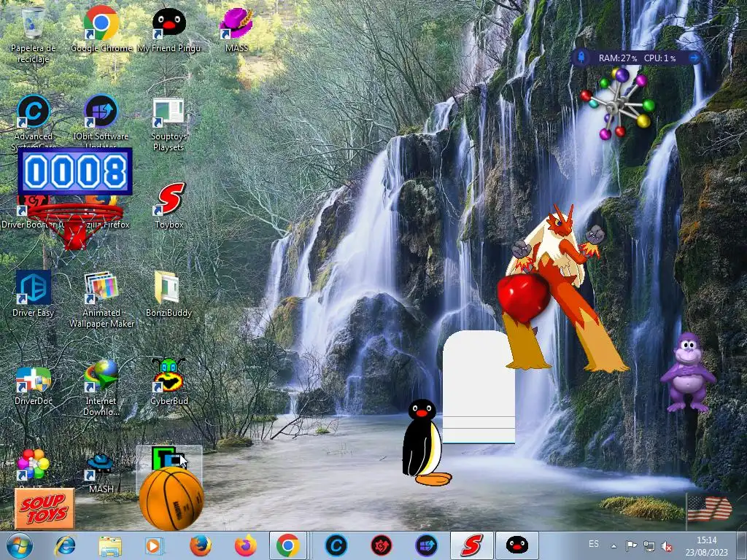Open the new Firefox flame taskbar icon
Image resolution: width=747 pixels, height=560 pixels.
(x=245, y=545)
